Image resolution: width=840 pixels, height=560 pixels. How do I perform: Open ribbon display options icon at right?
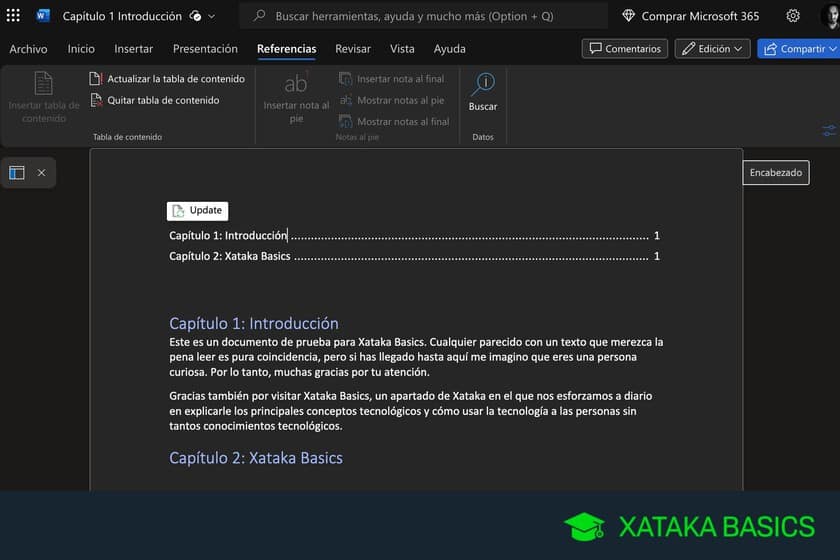point(829,131)
